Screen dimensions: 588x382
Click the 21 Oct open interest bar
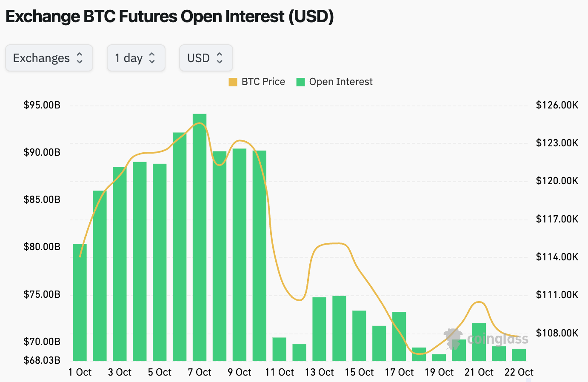point(479,342)
